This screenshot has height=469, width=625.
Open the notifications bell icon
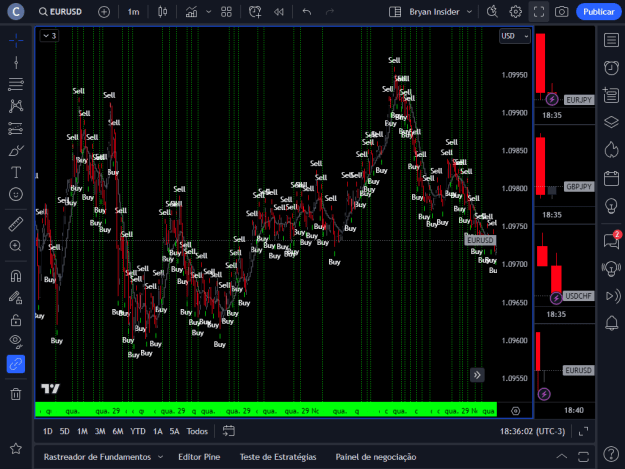tap(611, 323)
